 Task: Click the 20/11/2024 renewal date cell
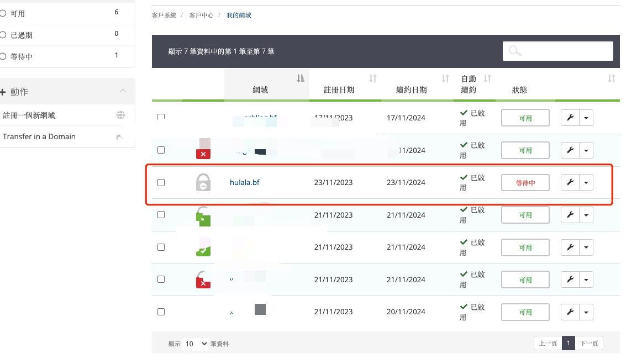(x=406, y=312)
